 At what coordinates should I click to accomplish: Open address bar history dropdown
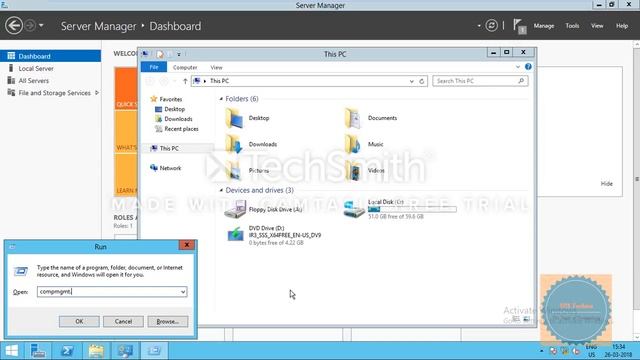pyautogui.click(x=411, y=81)
